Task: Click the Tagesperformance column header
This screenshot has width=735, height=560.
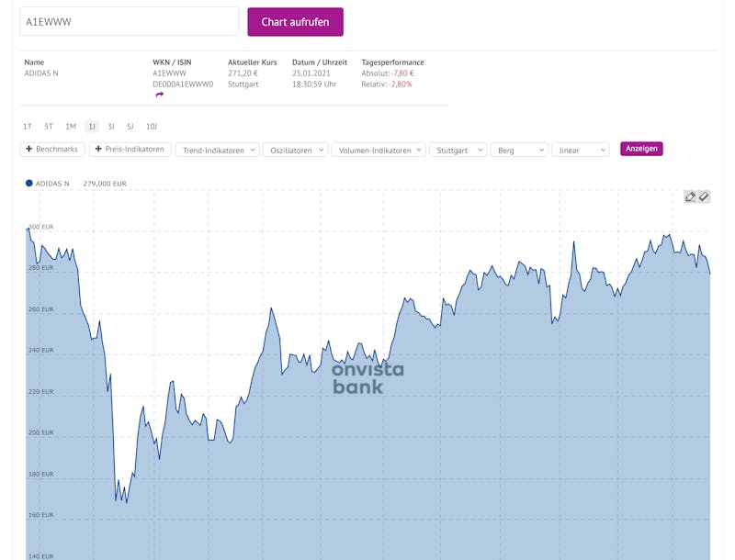Action: click(x=392, y=62)
